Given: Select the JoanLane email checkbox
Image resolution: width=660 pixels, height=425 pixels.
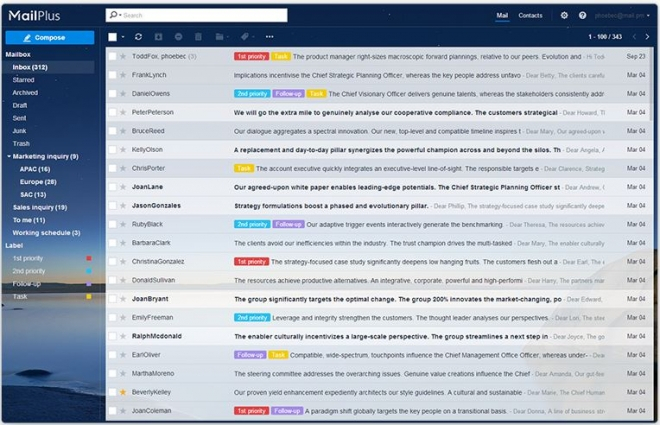Looking at the screenshot, I should coord(113,187).
